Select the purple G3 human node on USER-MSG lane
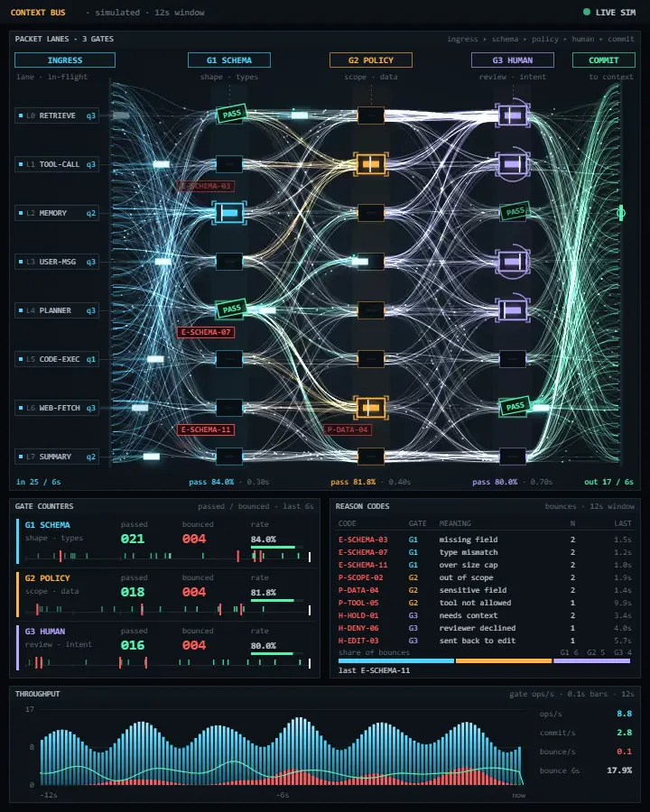650x812 pixels. [x=513, y=262]
